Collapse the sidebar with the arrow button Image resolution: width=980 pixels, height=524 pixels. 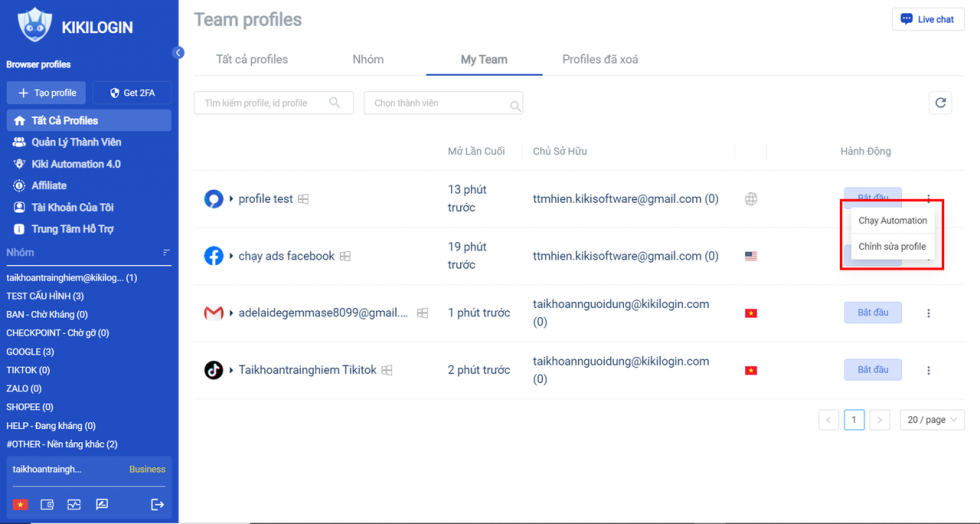[x=178, y=53]
